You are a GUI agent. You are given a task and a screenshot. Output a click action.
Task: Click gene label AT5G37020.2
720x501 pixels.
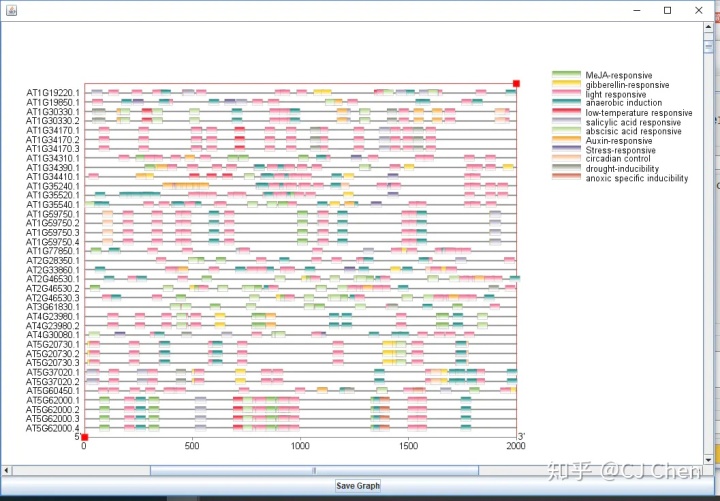click(53, 382)
